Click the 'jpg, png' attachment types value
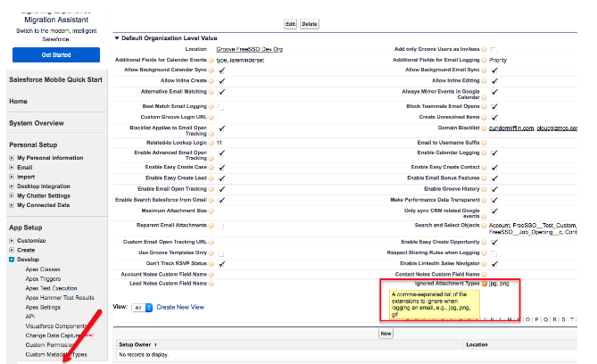 [x=499, y=284]
